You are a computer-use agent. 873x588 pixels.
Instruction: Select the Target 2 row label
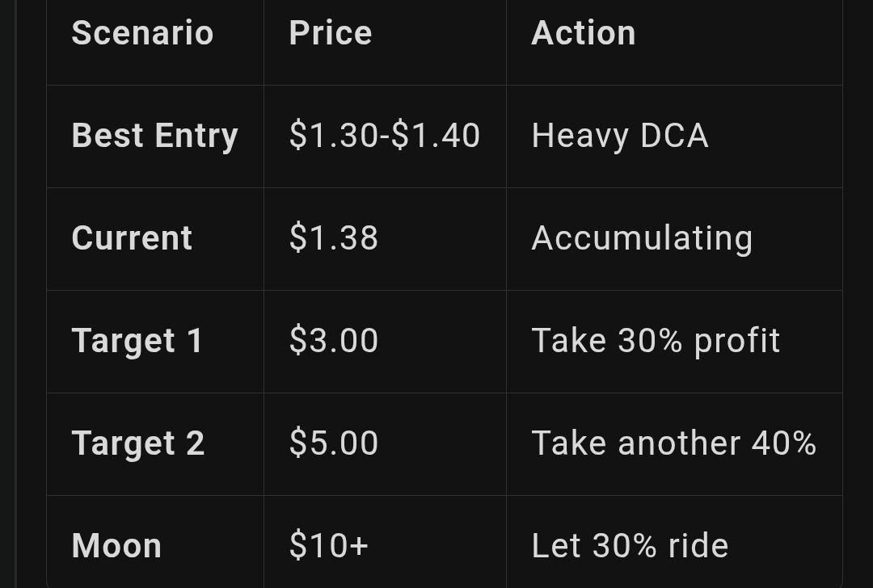click(138, 443)
